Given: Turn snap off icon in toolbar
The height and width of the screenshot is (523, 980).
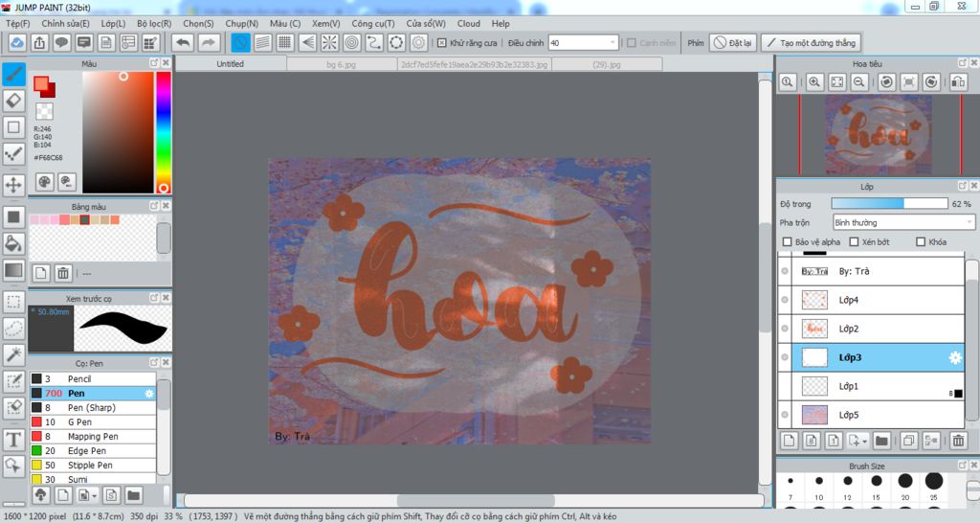Looking at the screenshot, I should coord(240,42).
